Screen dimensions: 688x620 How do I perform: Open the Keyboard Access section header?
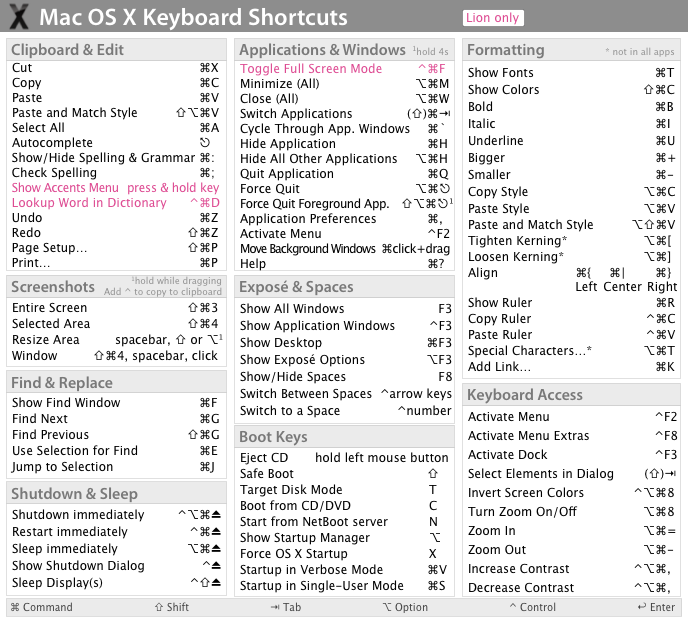(x=525, y=395)
